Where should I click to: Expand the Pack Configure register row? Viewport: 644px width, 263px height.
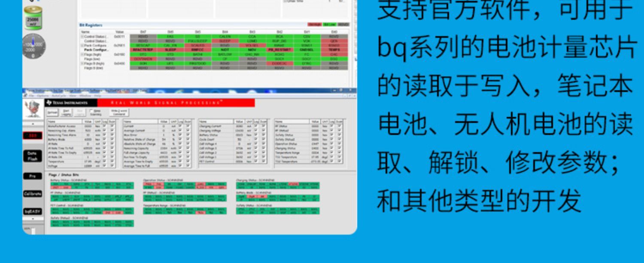(82, 46)
